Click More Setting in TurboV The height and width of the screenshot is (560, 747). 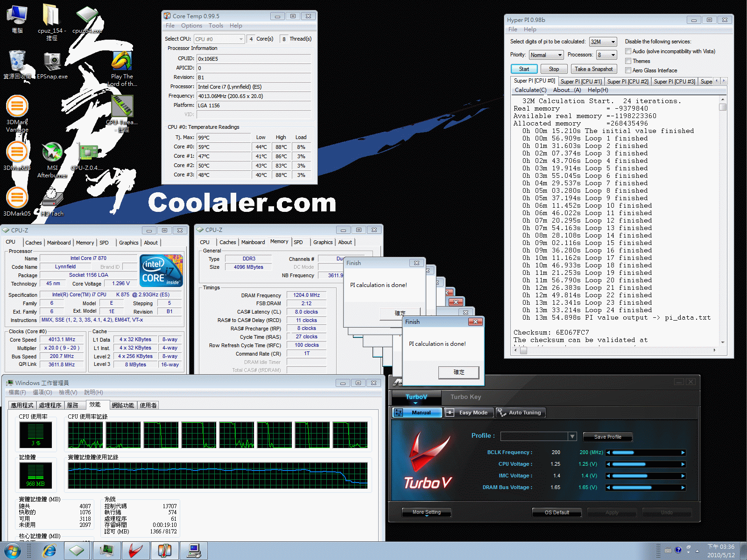(x=426, y=512)
